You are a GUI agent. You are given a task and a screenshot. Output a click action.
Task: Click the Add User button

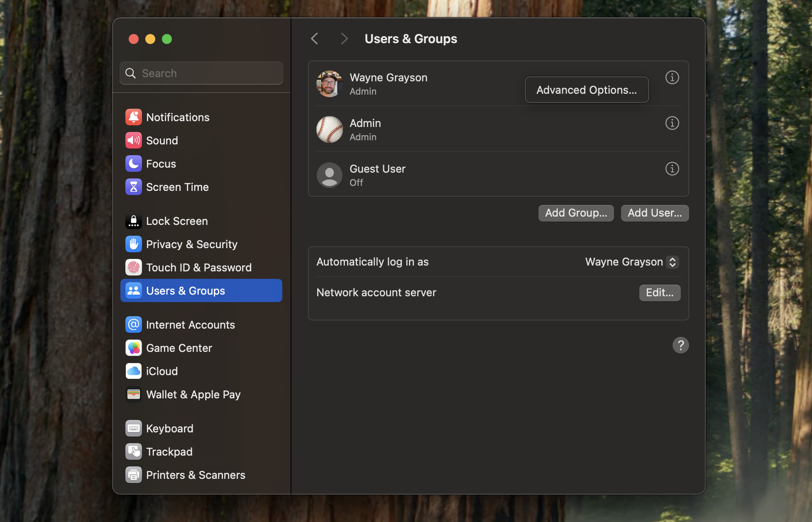tap(654, 213)
